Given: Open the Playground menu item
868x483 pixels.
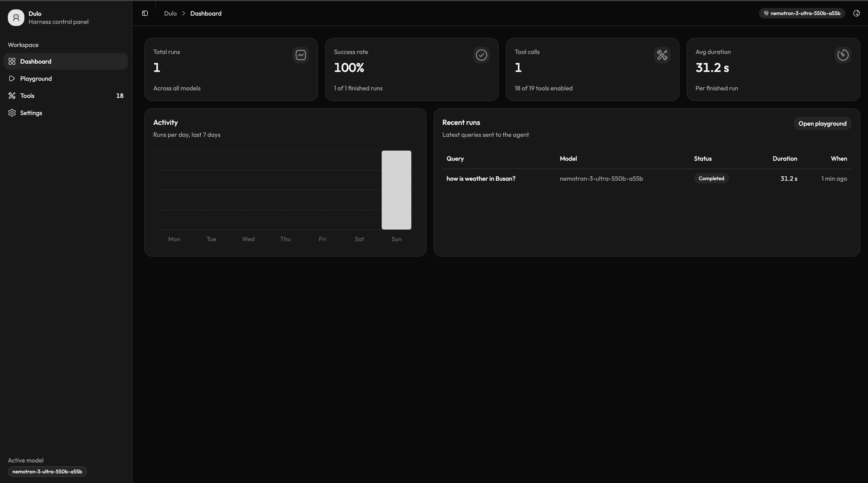Looking at the screenshot, I should tap(66, 78).
